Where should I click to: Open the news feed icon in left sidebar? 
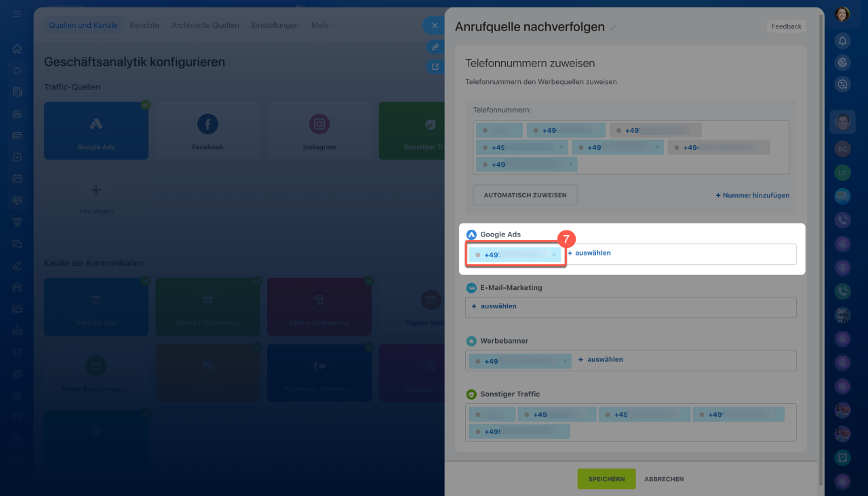pos(17,91)
